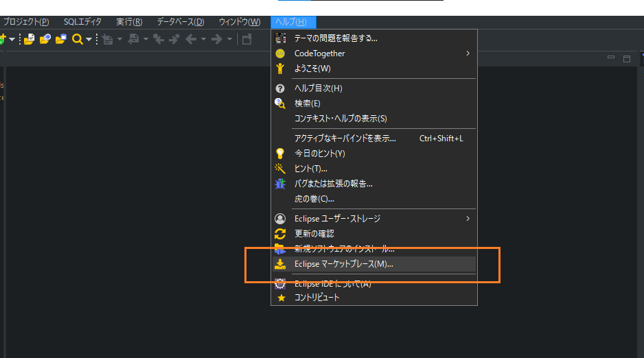
Task: Open the Back history dropdown arrow
Action: (x=203, y=39)
